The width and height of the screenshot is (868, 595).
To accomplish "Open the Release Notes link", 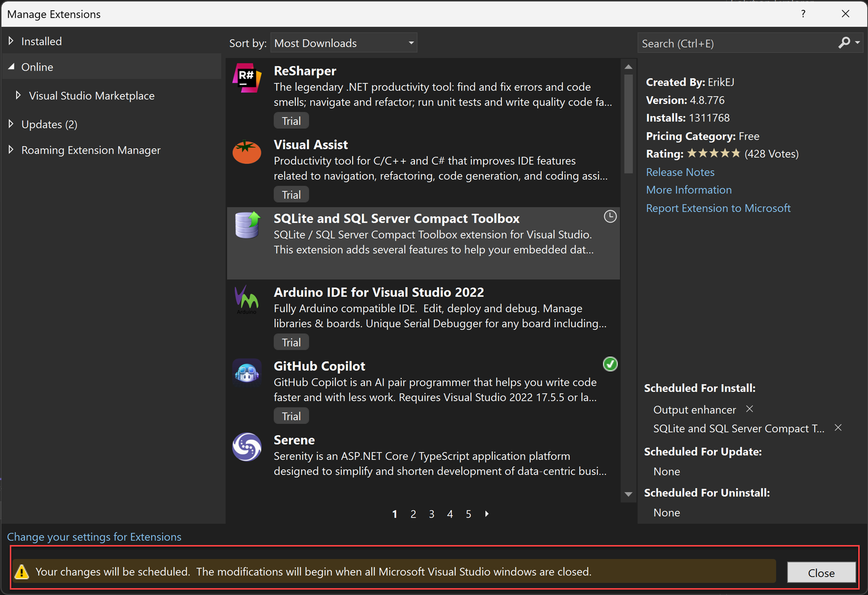I will click(680, 172).
